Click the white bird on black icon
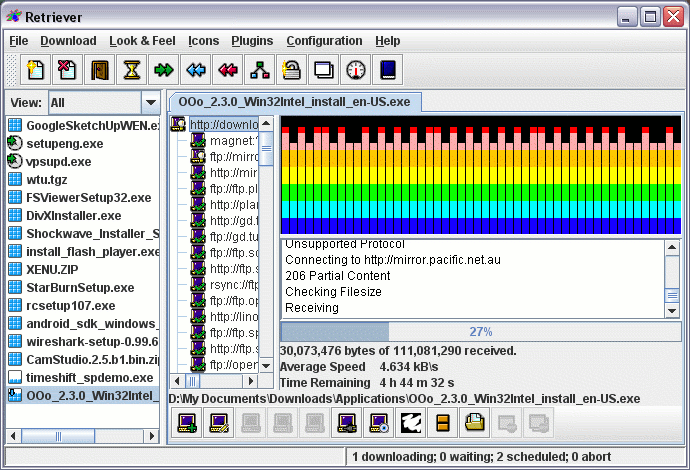Image resolution: width=690 pixels, height=470 pixels. click(x=411, y=423)
